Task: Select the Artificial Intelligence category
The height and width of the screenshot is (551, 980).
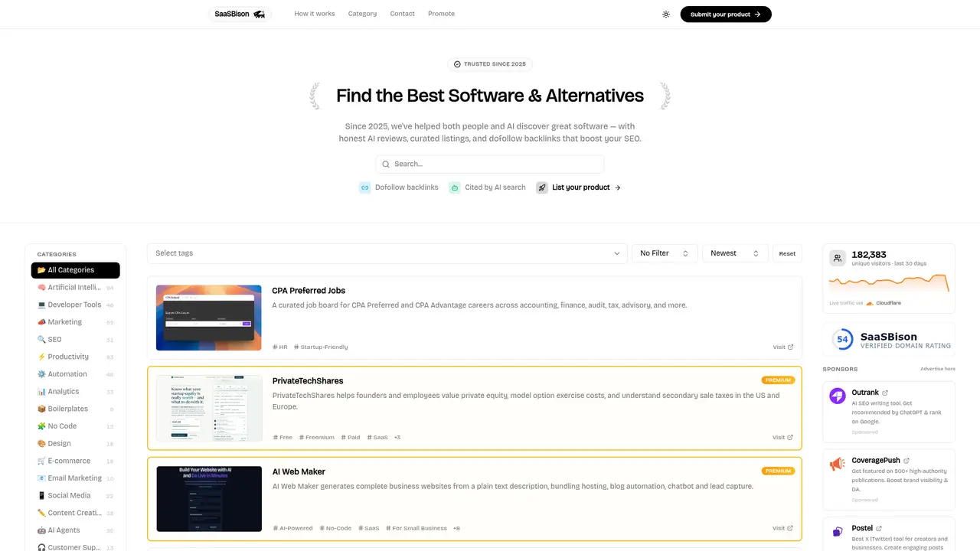Action: pyautogui.click(x=76, y=288)
